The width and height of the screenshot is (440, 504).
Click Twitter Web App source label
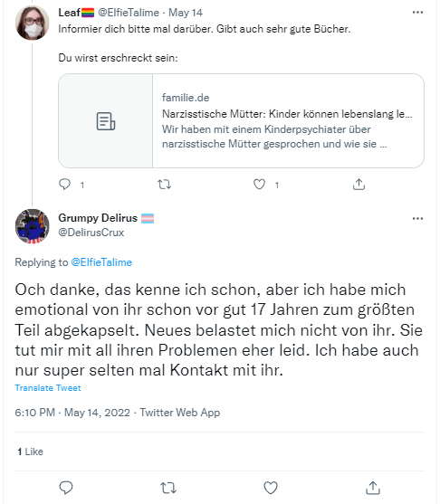180,413
